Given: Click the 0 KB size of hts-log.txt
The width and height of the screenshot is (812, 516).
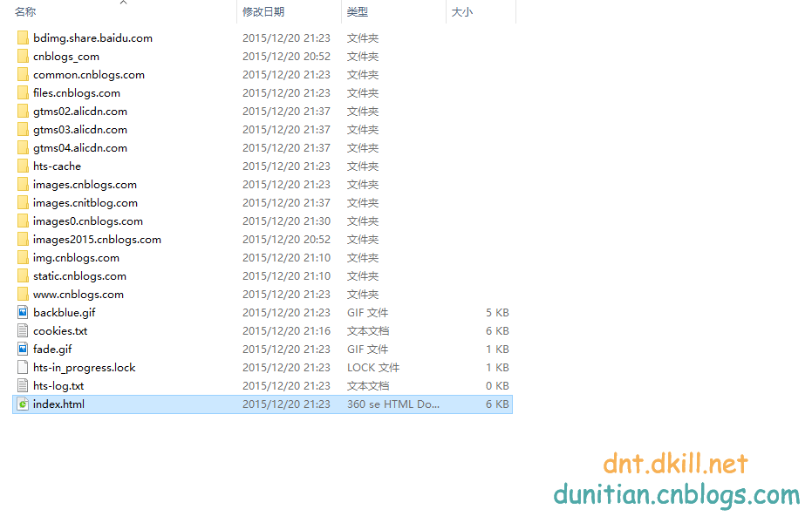Looking at the screenshot, I should click(x=497, y=385).
